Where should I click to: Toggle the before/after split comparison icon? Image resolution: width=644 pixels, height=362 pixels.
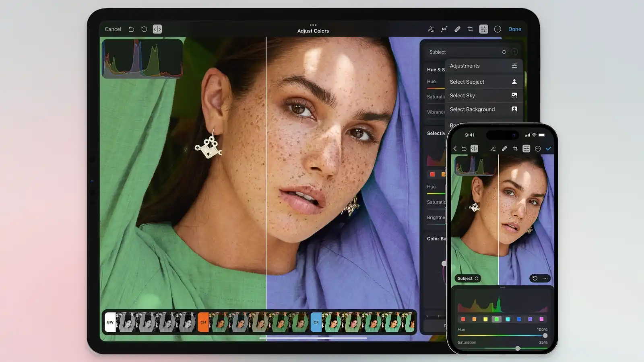coord(157,29)
